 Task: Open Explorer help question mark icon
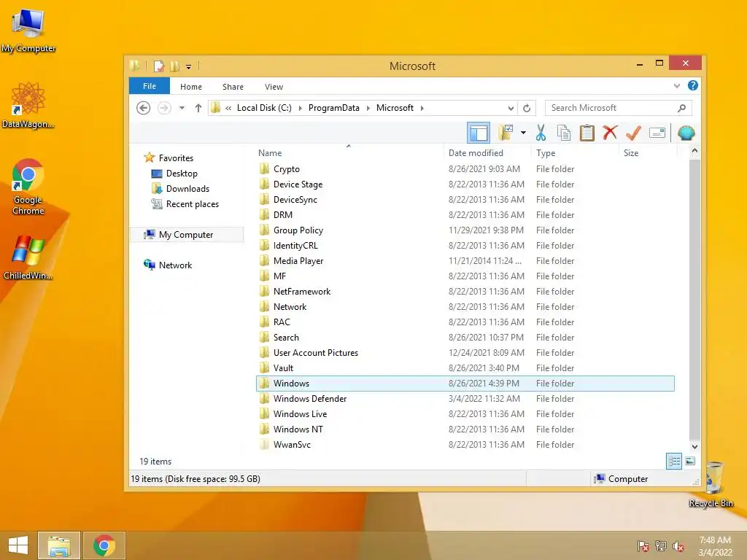[693, 85]
